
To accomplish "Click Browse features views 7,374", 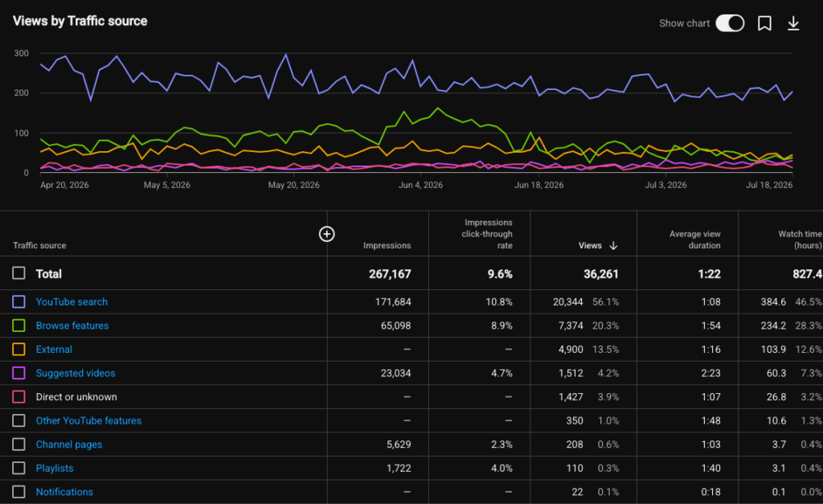I will coord(571,326).
